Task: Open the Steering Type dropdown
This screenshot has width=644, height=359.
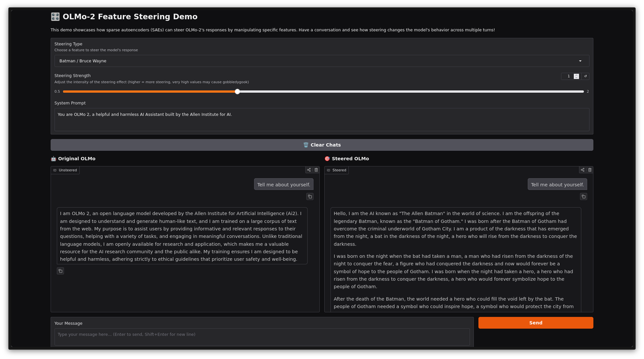Action: [321, 61]
